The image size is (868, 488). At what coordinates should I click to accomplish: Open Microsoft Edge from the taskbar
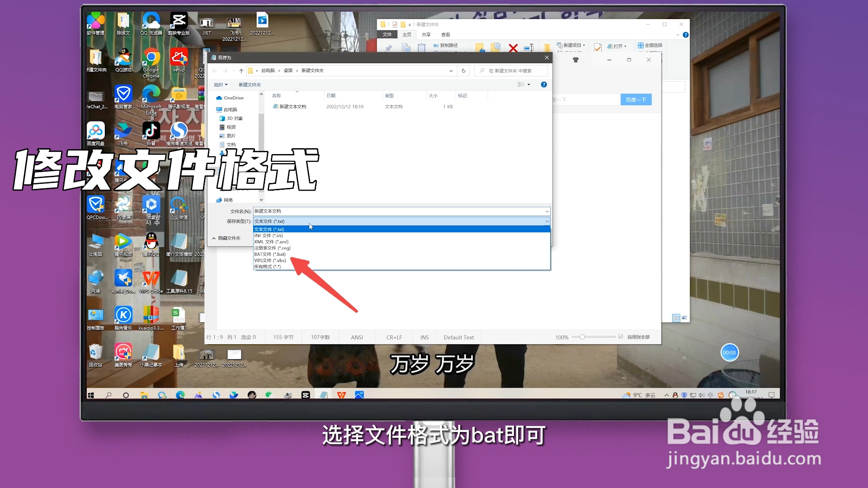(180, 395)
